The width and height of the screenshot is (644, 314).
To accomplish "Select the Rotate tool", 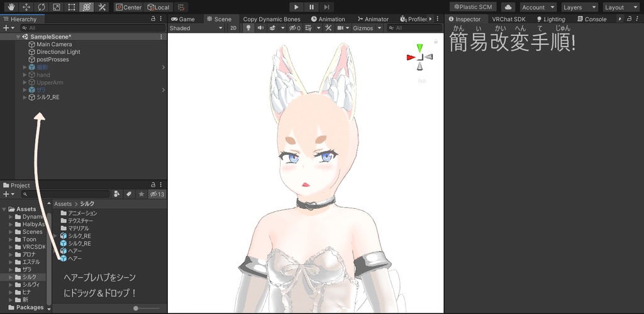I will click(42, 7).
